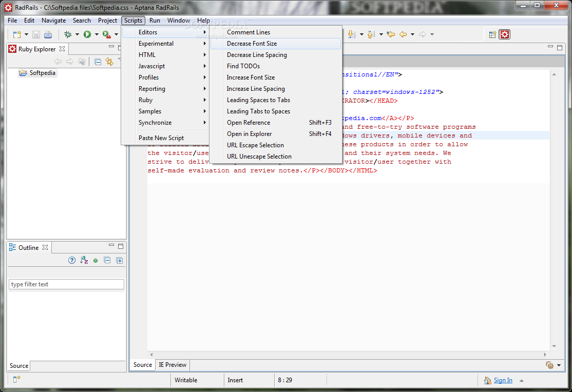This screenshot has width=572, height=392.
Task: Open the File menu
Action: [x=12, y=21]
